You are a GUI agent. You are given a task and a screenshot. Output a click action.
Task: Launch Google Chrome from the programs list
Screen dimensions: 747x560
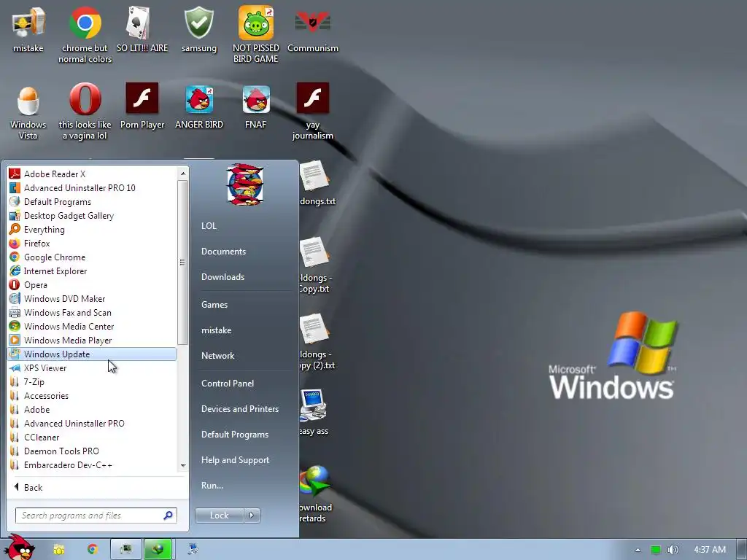92,257
